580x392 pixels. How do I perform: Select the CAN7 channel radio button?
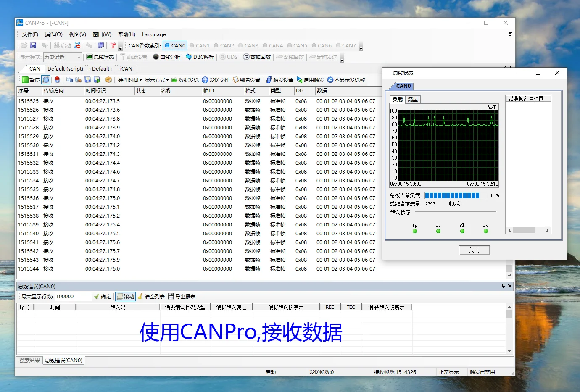[346, 45]
